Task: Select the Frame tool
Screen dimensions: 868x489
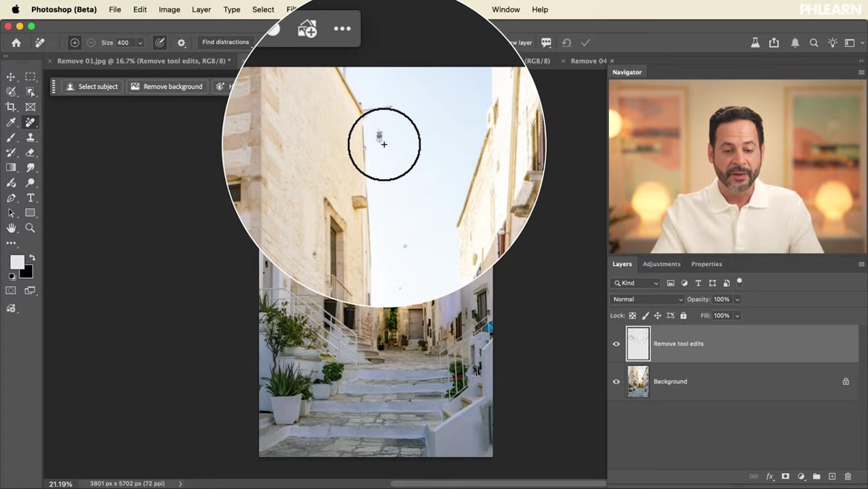Action: tap(30, 107)
